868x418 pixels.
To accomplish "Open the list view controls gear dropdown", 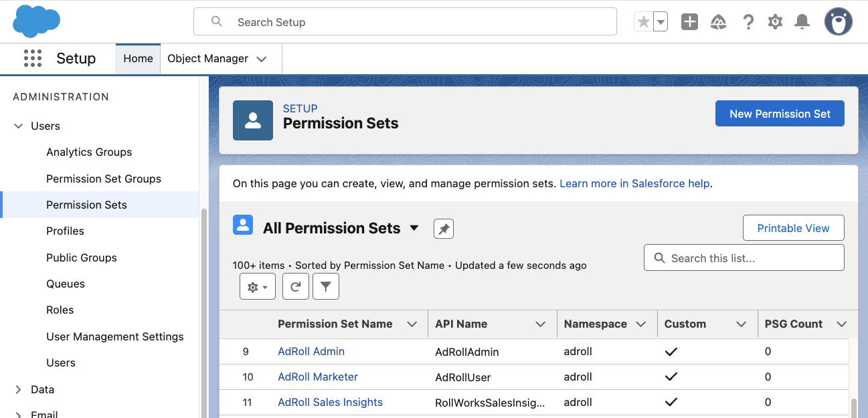I will click(257, 286).
